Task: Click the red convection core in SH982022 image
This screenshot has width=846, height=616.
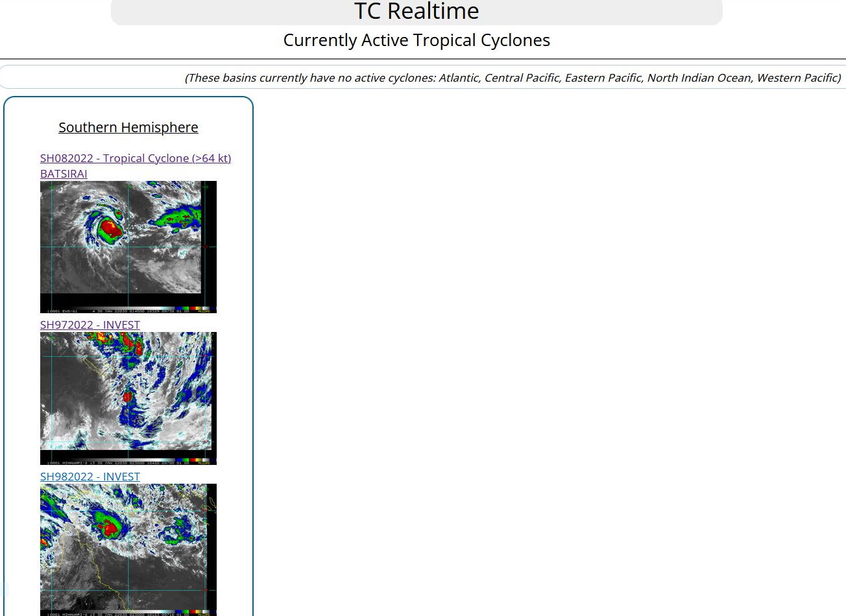Action: [x=111, y=528]
